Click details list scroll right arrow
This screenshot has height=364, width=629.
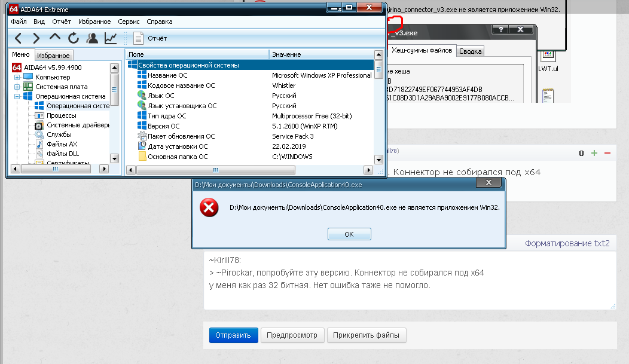(x=368, y=170)
